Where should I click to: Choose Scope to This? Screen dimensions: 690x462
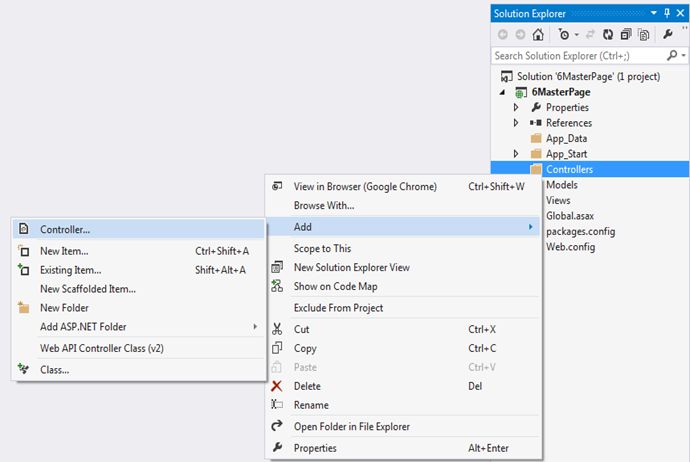(404, 249)
